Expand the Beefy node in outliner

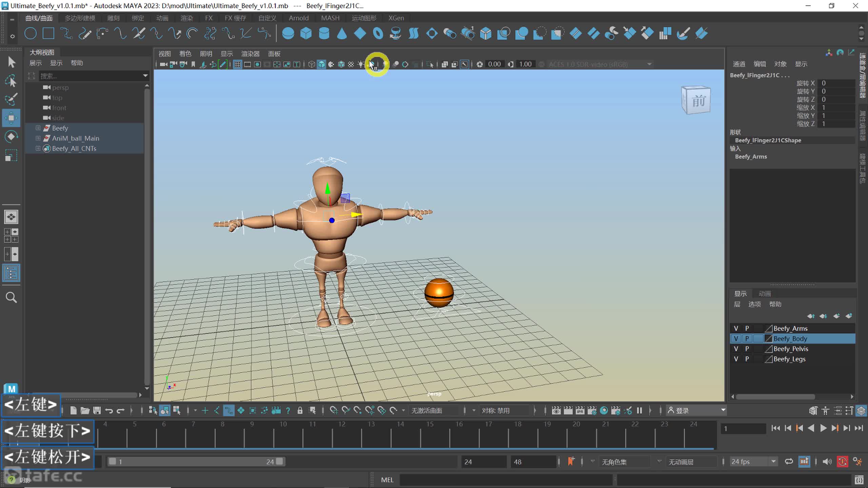38,128
